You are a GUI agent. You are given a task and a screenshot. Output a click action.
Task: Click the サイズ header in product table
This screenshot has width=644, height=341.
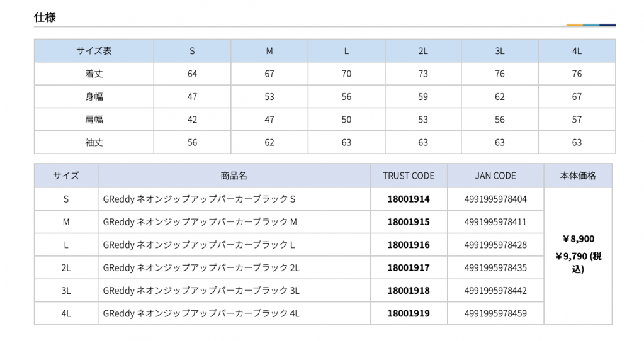pyautogui.click(x=66, y=176)
